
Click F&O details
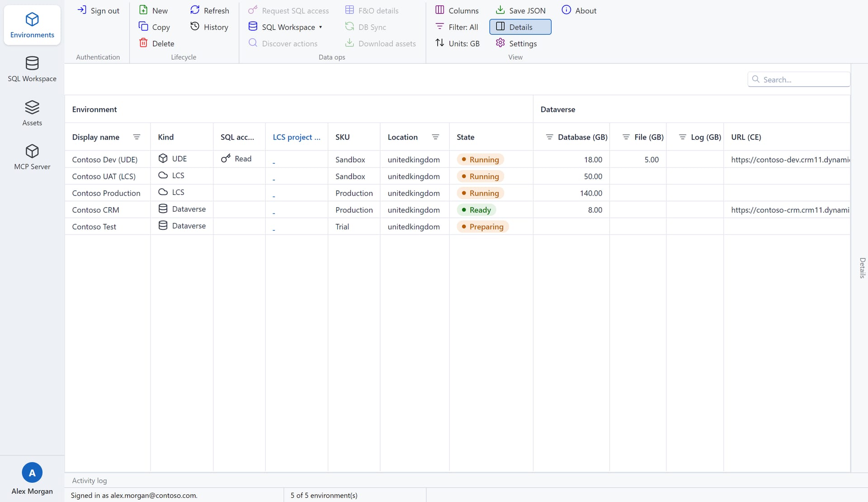coord(372,10)
